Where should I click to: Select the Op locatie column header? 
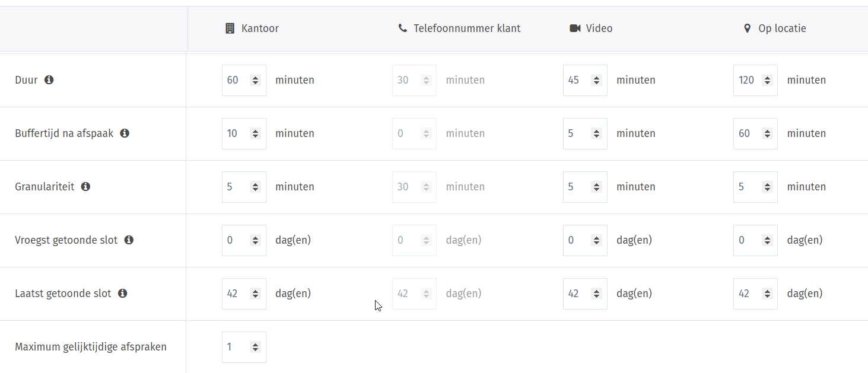pyautogui.click(x=775, y=28)
